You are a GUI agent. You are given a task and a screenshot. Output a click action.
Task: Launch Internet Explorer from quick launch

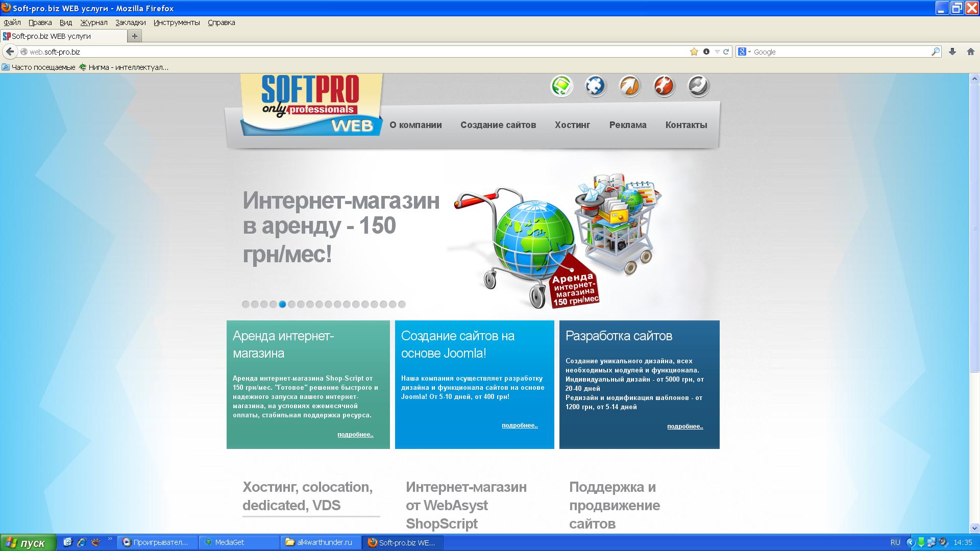tap(82, 542)
